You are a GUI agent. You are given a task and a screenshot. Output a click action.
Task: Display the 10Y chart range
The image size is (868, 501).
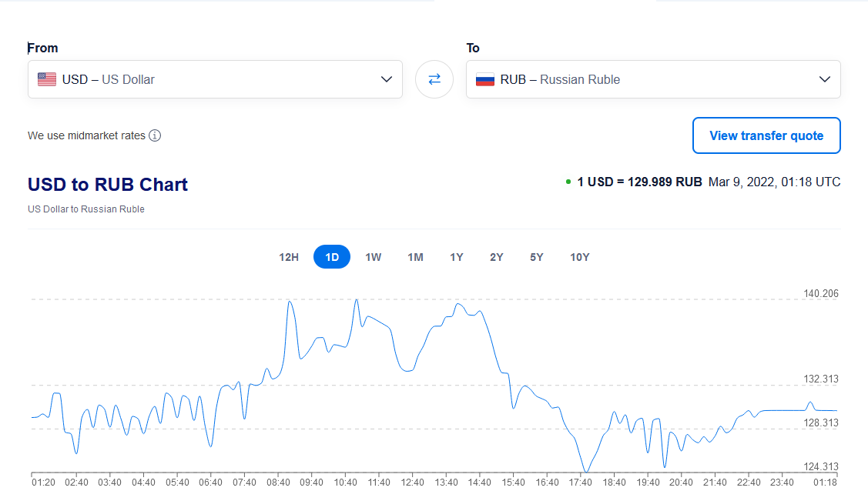tap(580, 257)
